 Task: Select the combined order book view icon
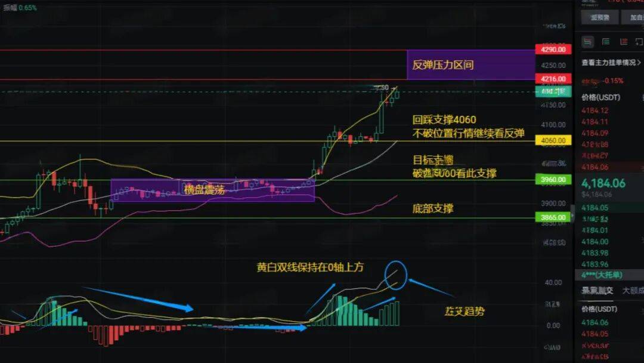coord(588,41)
